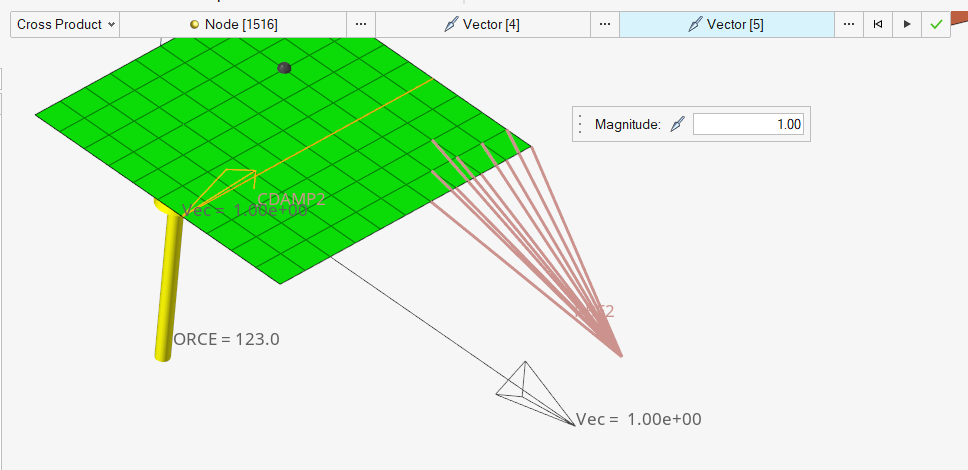Click the Magnitude value input field
968x470 pixels.
[747, 125]
